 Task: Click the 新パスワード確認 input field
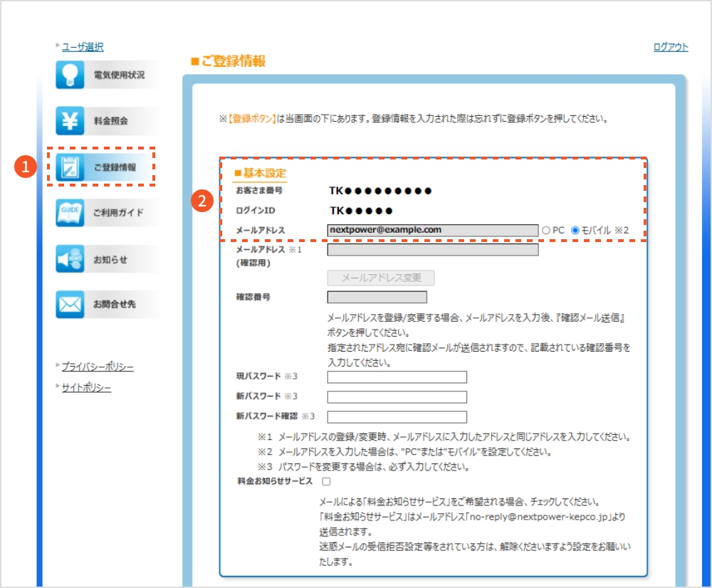pos(396,416)
